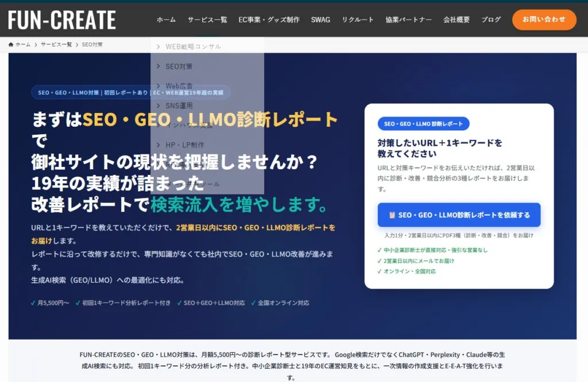This screenshot has width=588, height=382.
Task: Click chevron next to HP・LP制作 entry
Action: pos(158,145)
